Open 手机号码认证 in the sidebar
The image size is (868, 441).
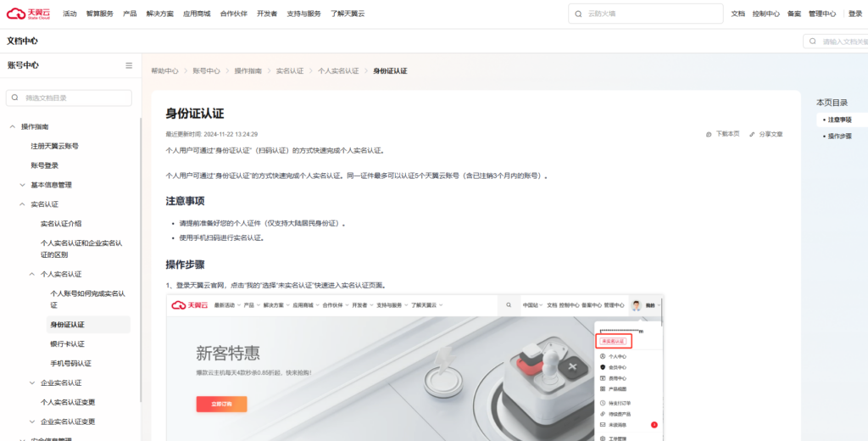coord(70,363)
